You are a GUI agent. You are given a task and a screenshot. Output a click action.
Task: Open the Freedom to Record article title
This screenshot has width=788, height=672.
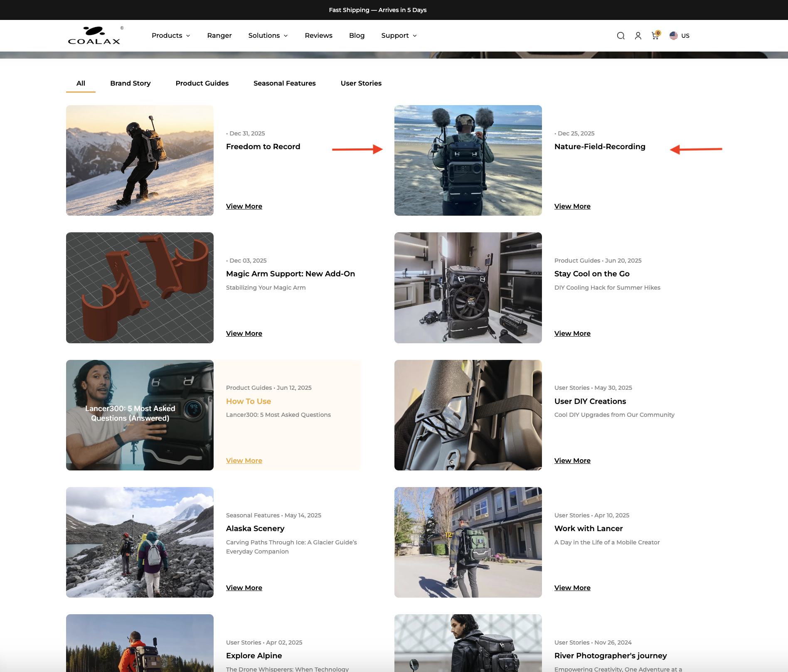pos(263,146)
